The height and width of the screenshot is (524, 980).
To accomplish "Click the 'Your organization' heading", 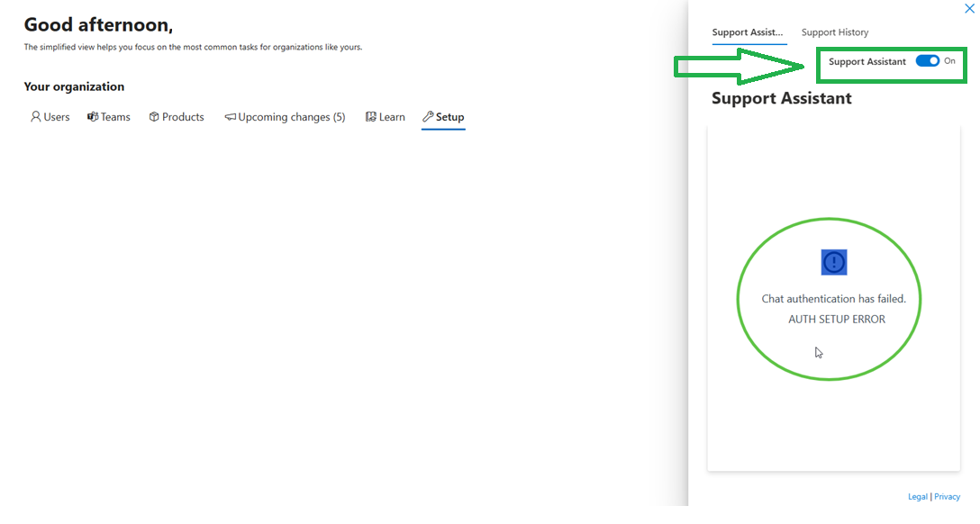I will [74, 86].
